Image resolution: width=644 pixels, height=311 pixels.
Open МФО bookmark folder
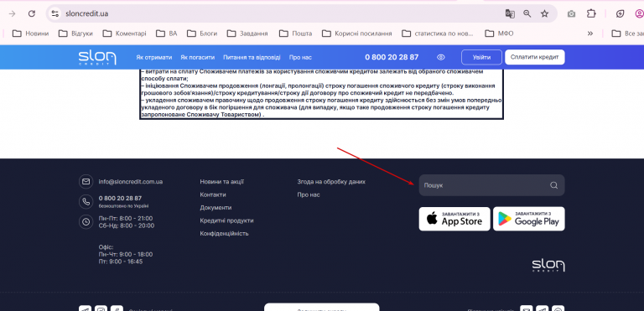click(499, 34)
